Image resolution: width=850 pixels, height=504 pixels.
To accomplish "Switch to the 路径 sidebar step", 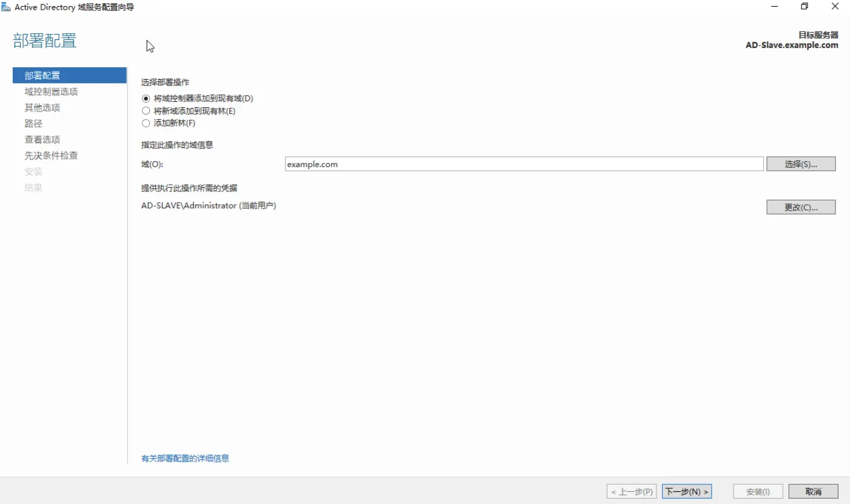I will pos(34,124).
